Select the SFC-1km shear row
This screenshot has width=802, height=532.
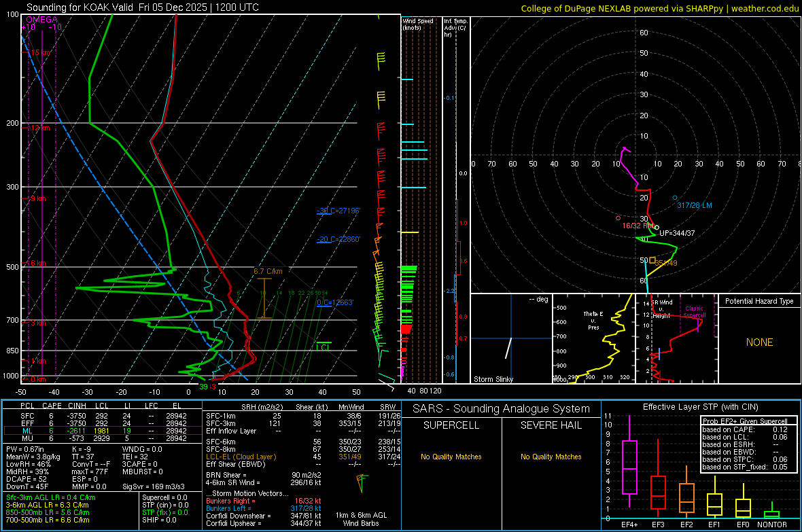tap(302, 416)
